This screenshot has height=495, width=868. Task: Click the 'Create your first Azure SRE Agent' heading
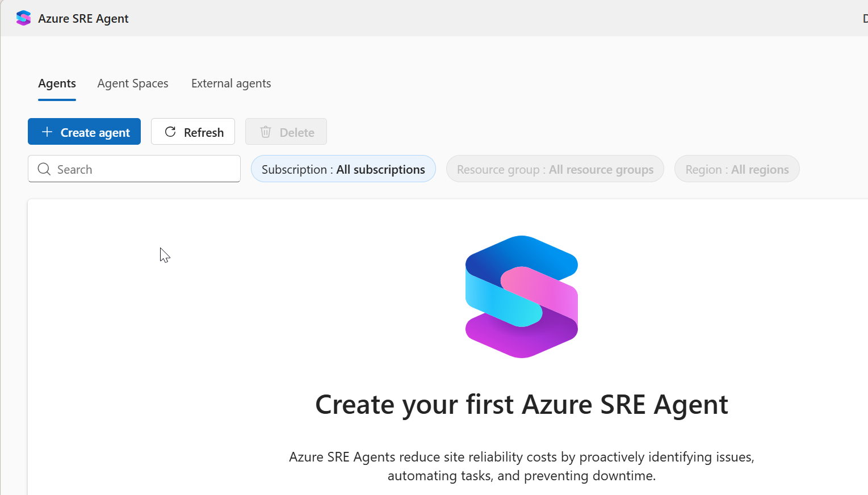[x=522, y=405]
